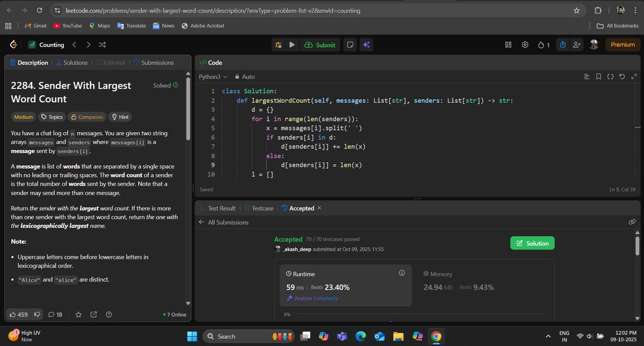The width and height of the screenshot is (644, 346).
Task: Switch to the Test Result tab
Action: click(x=217, y=208)
